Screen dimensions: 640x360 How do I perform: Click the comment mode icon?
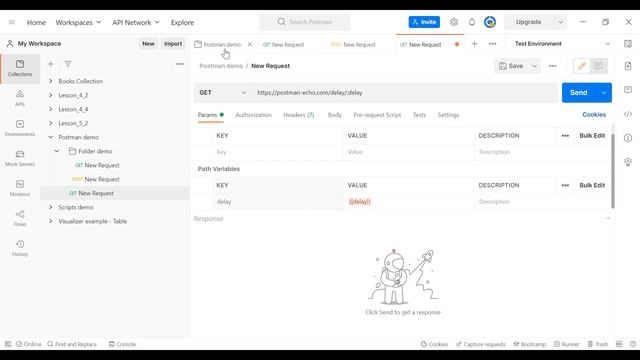[x=599, y=66]
